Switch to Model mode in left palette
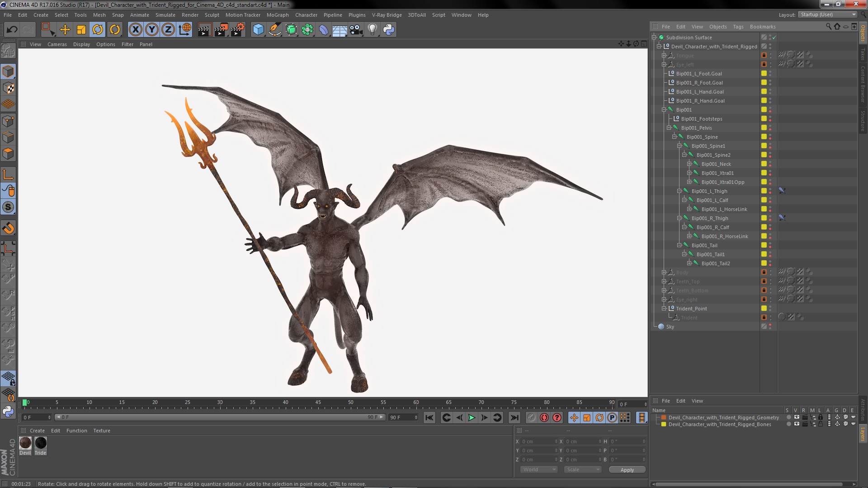 8,71
